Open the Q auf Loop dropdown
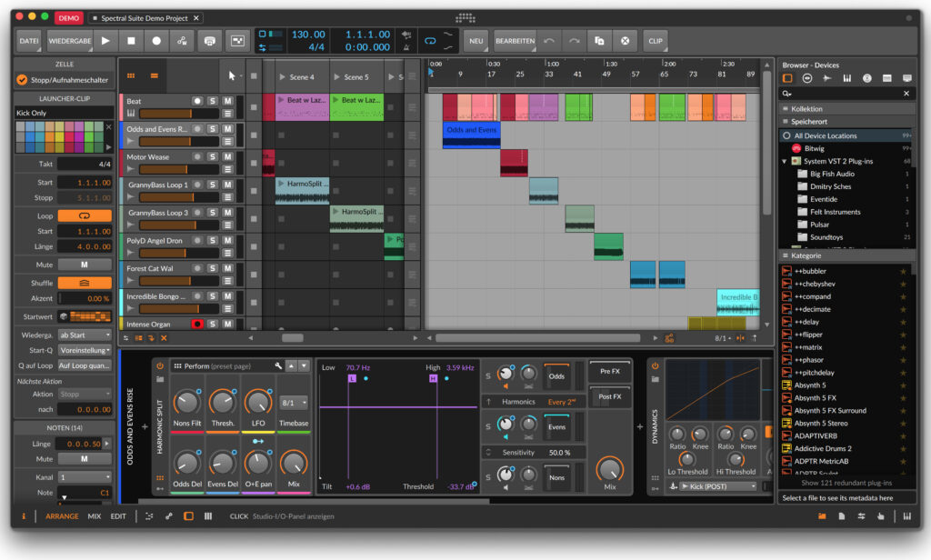Viewport: 931px width, 560px height. [x=85, y=366]
